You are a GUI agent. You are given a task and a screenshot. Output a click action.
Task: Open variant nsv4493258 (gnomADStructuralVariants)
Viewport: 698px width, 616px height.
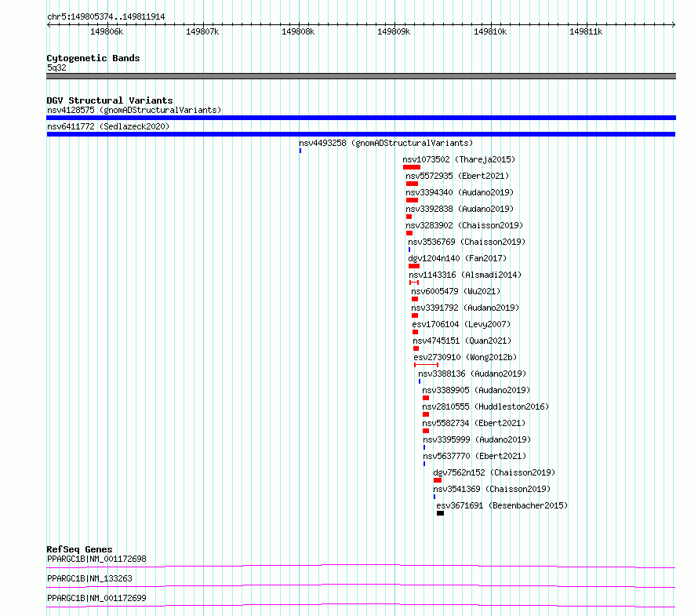coord(386,143)
